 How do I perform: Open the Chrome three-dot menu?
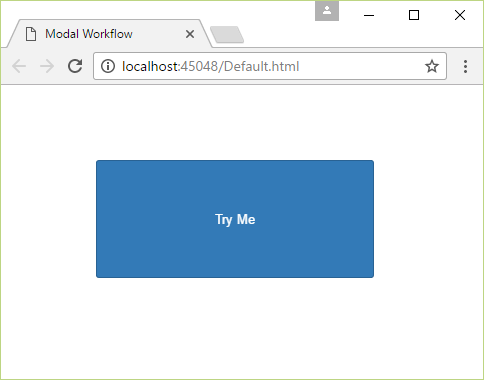[465, 66]
